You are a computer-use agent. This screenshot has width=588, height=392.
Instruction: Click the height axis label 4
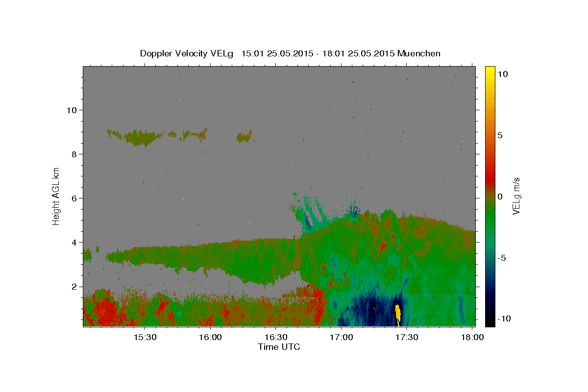(x=74, y=242)
